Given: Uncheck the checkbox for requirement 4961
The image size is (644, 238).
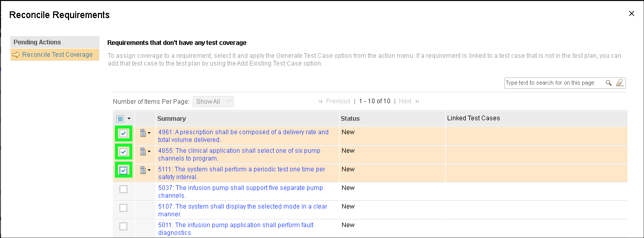Looking at the screenshot, I should (x=123, y=133).
